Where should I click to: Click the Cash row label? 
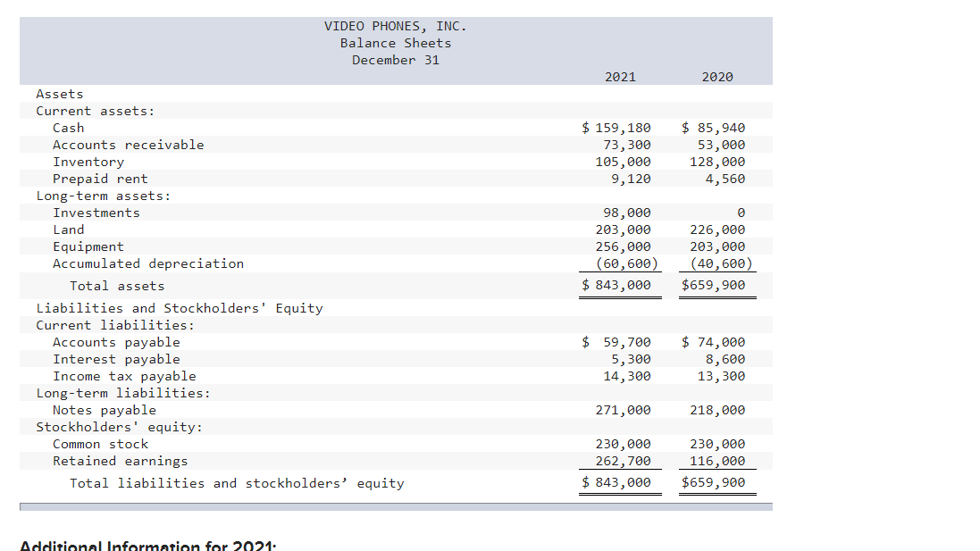pos(68,127)
